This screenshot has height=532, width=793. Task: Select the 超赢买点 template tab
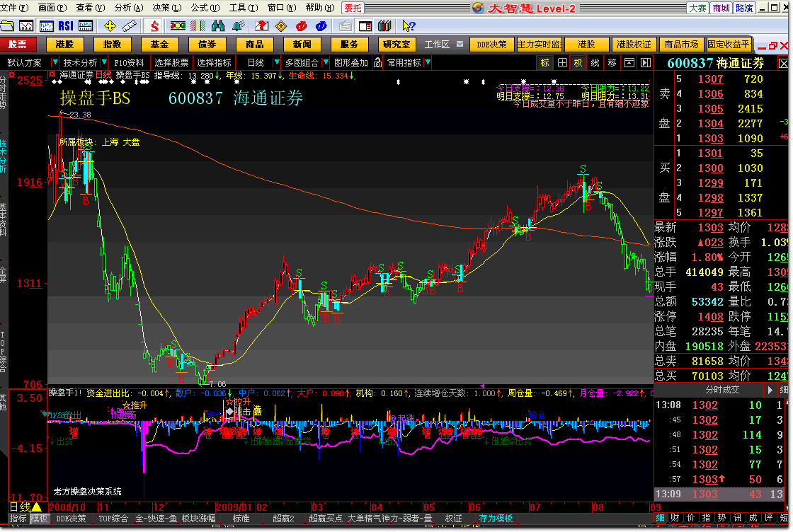pyautogui.click(x=326, y=519)
